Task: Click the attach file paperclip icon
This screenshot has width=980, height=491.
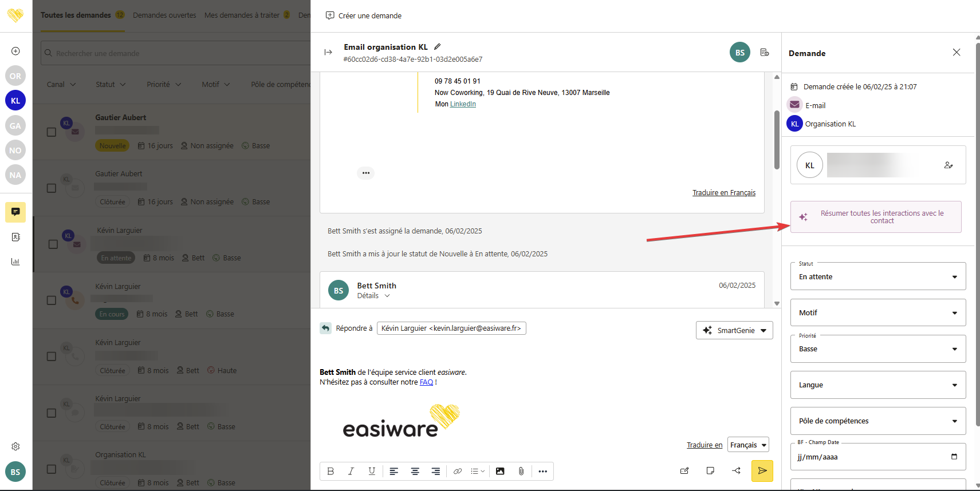Action: (x=521, y=471)
